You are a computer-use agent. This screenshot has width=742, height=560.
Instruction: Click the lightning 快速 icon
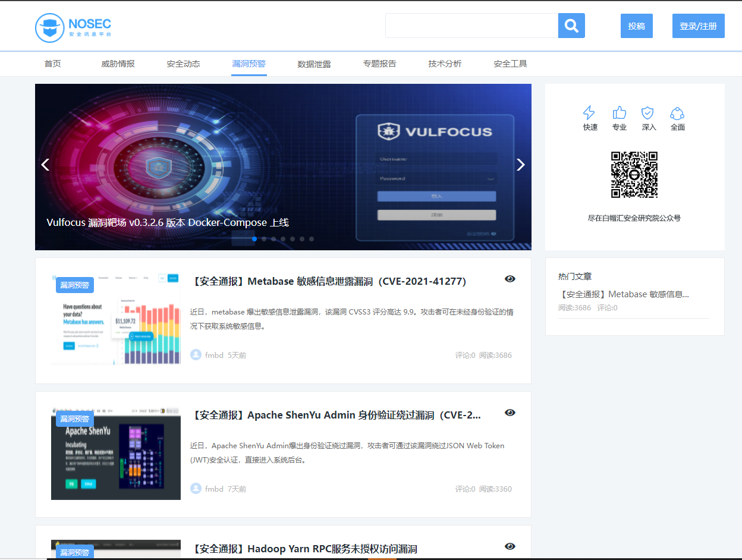[589, 113]
